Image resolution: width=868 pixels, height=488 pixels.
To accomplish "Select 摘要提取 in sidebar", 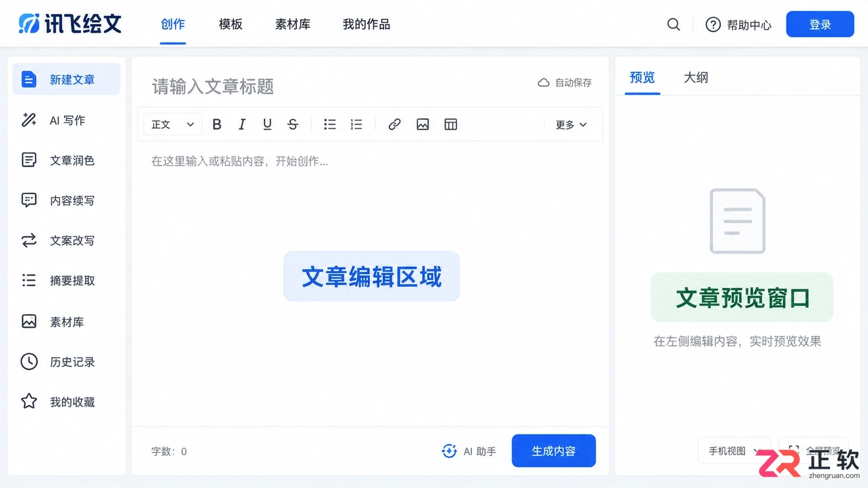I will [66, 281].
